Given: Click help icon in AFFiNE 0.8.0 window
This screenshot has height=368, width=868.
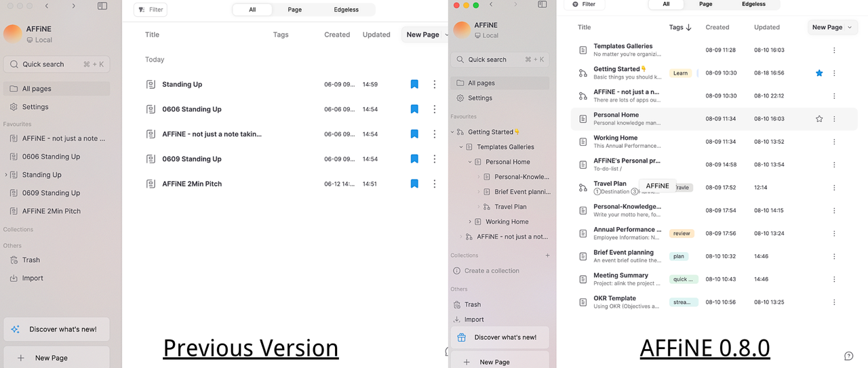Looking at the screenshot, I should [848, 356].
